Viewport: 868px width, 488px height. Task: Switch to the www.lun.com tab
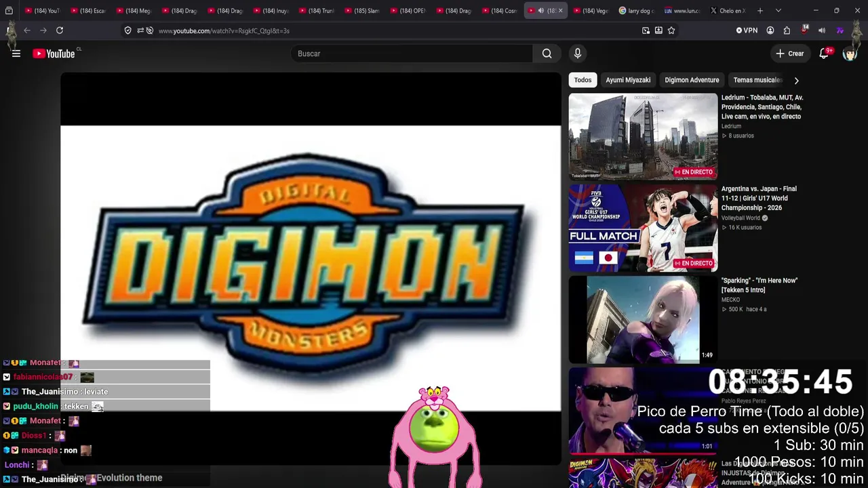point(682,11)
